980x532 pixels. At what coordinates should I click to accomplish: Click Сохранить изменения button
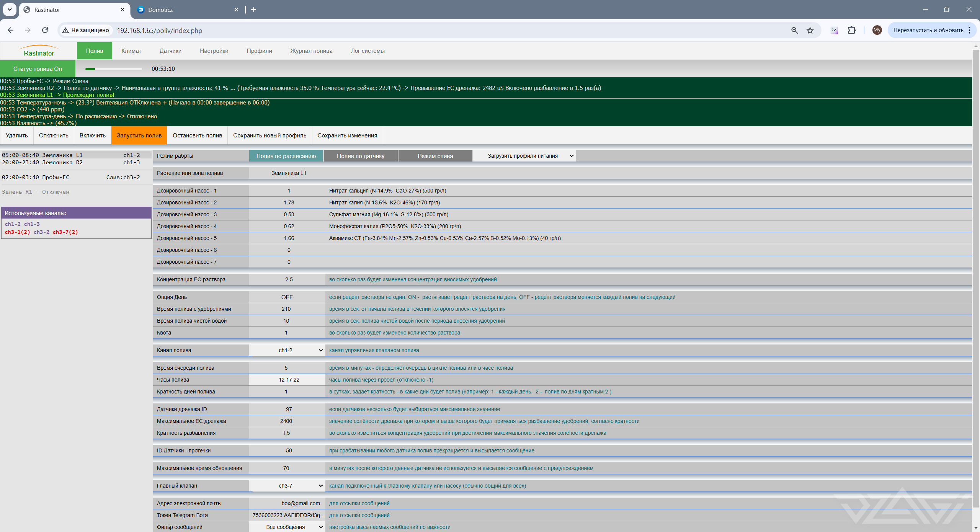tap(347, 135)
